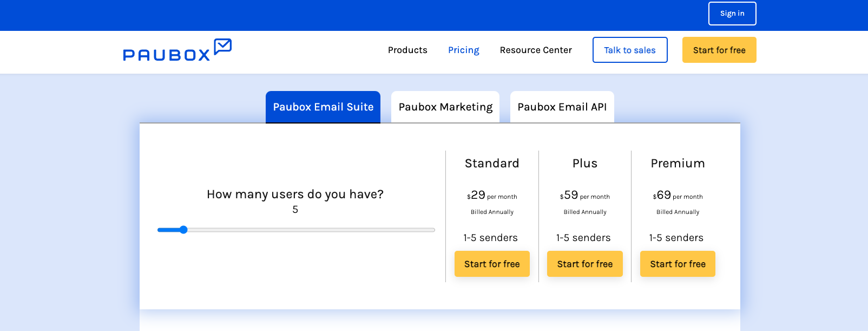Switch to Paubox Marketing tab
Viewport: 868px width, 331px height.
(445, 107)
